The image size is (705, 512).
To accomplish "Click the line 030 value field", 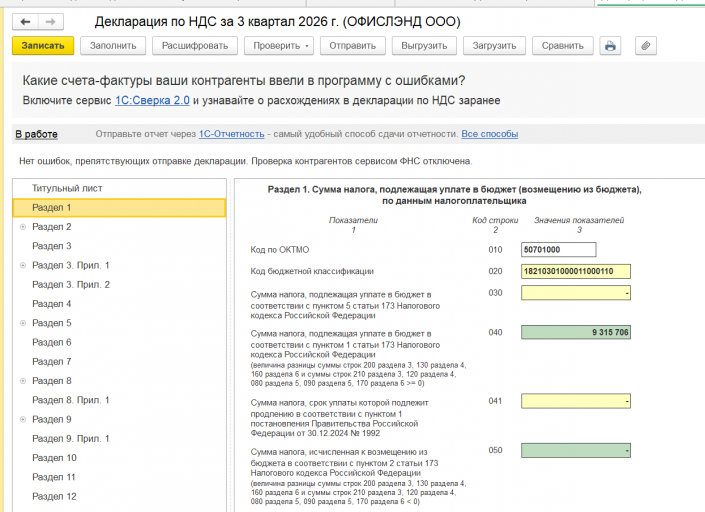I will pyautogui.click(x=576, y=293).
